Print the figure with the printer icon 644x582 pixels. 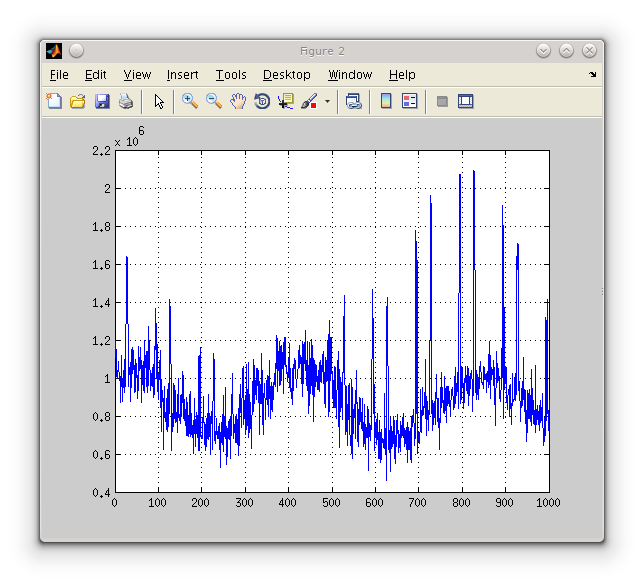point(126,101)
